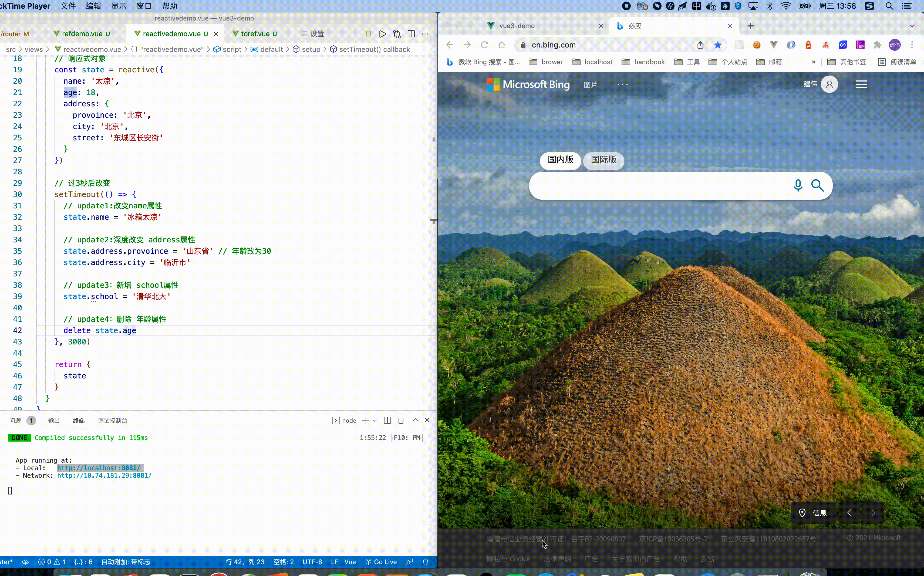This screenshot has width=924, height=576.
Task: Maximize the terminal panel with the chevron
Action: click(415, 420)
